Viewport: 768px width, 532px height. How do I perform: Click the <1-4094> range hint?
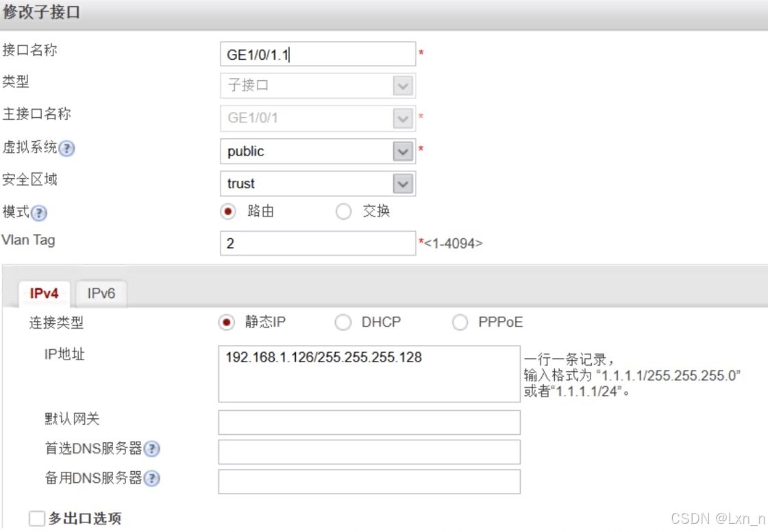453,243
